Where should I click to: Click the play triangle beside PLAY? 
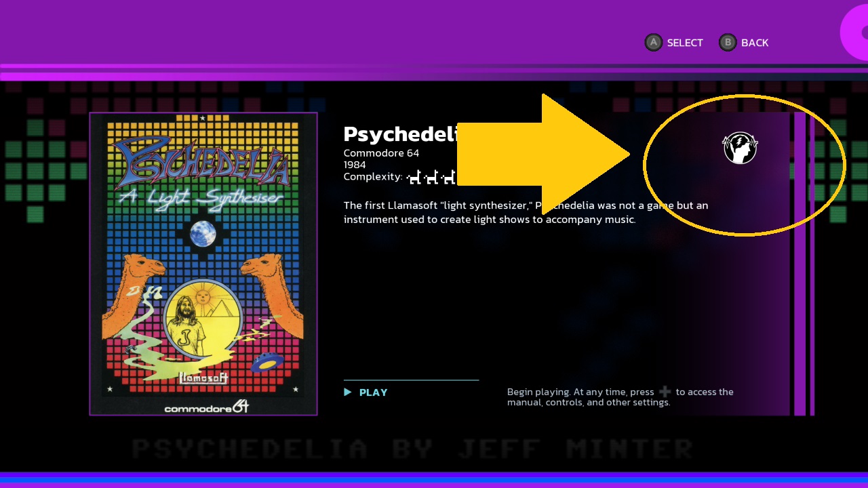tap(348, 392)
